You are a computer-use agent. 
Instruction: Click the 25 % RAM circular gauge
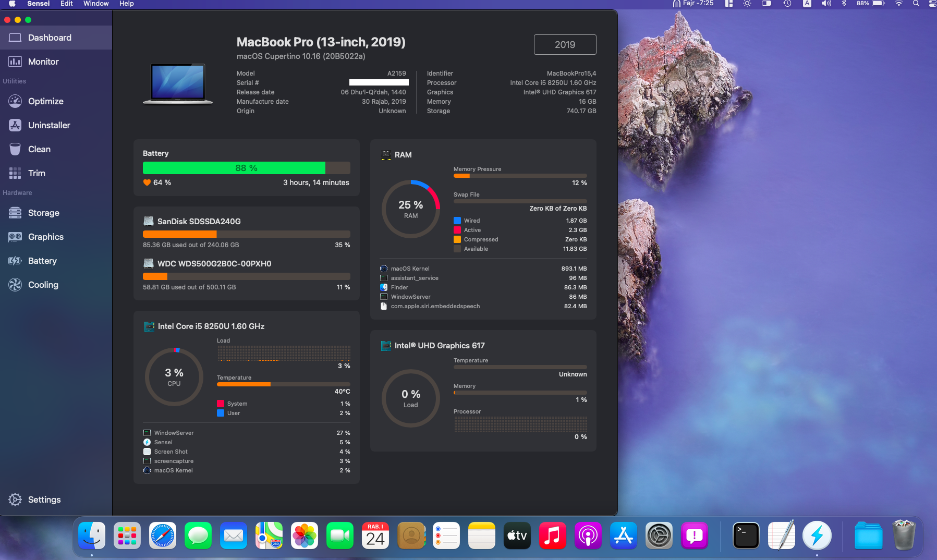411,209
